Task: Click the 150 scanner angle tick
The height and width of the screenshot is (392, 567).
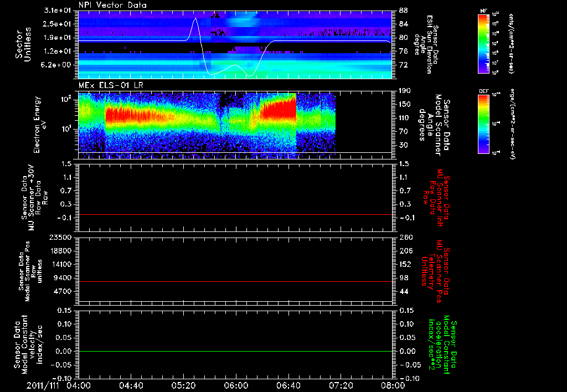Action: 405,104
